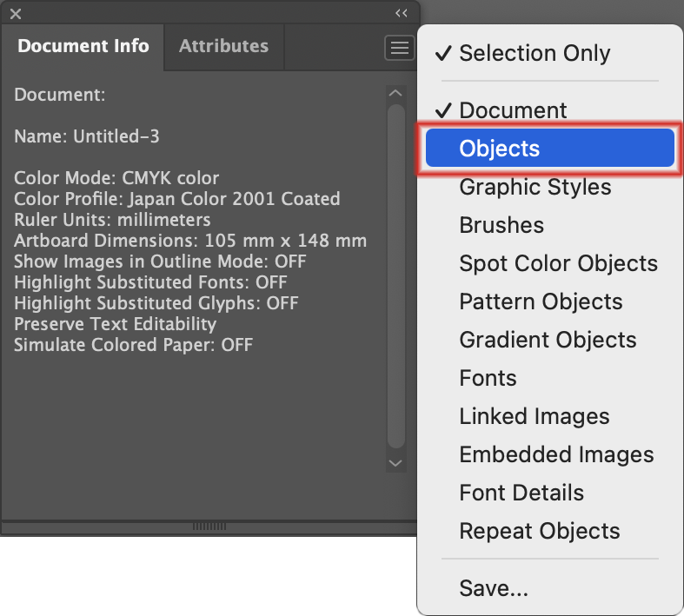The width and height of the screenshot is (684, 616).
Task: Close the panel with the X icon
Action: 16,14
